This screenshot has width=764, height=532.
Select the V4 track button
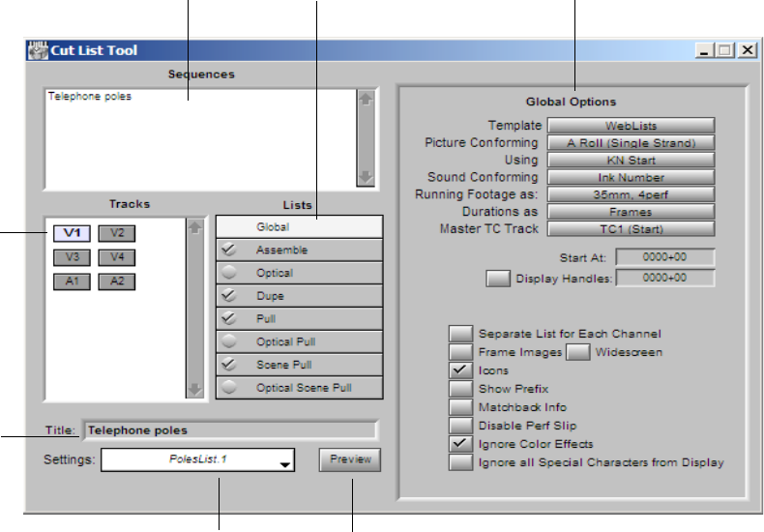117,257
